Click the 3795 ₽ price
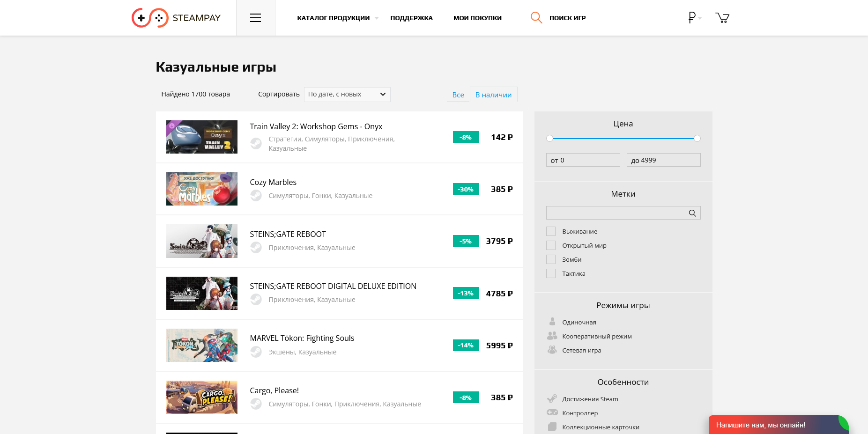Viewport: 868px width, 434px height. (x=499, y=241)
